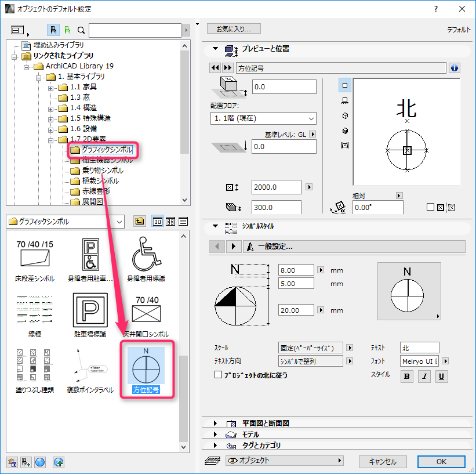
Task: Apply underline text style
Action: point(442,377)
